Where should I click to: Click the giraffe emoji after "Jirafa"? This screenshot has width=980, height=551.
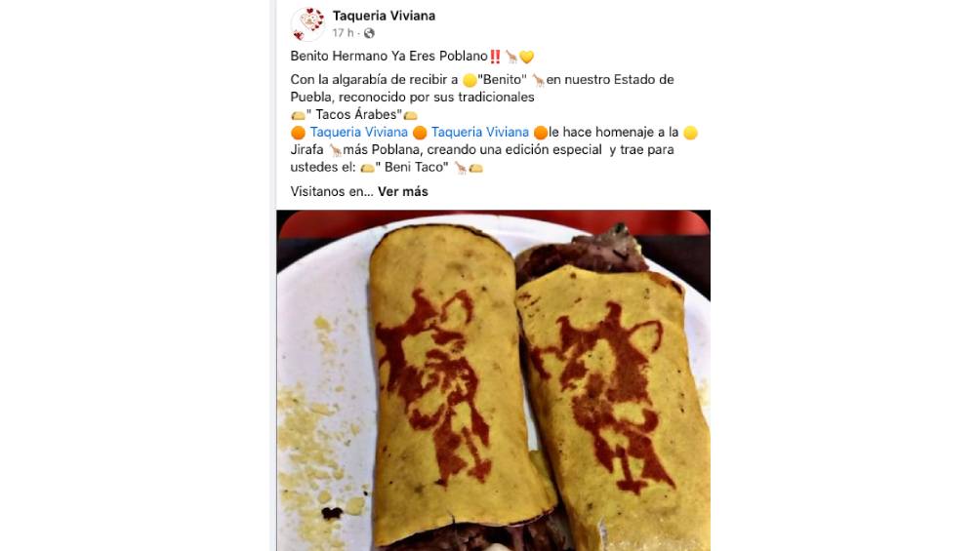pyautogui.click(x=335, y=150)
